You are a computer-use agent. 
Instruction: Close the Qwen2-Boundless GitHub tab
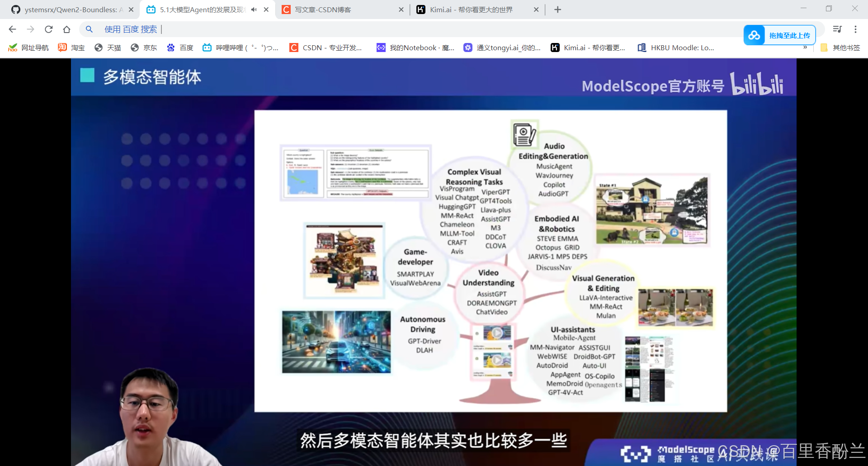point(131,10)
